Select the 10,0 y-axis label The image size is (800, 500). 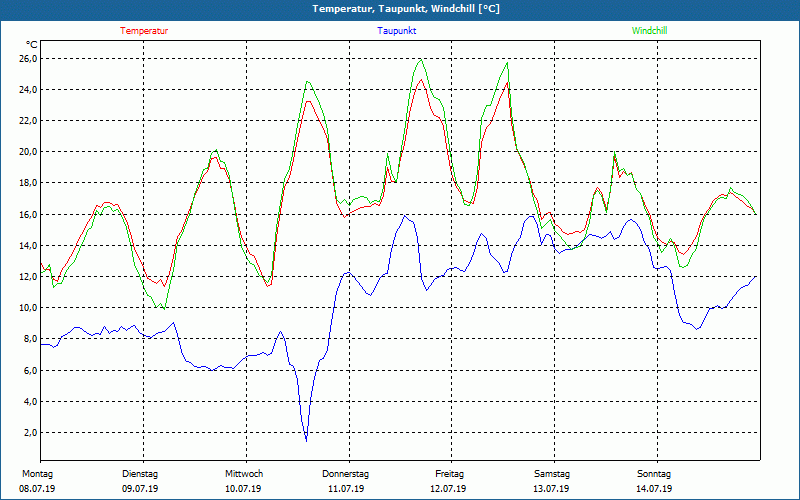[28, 308]
